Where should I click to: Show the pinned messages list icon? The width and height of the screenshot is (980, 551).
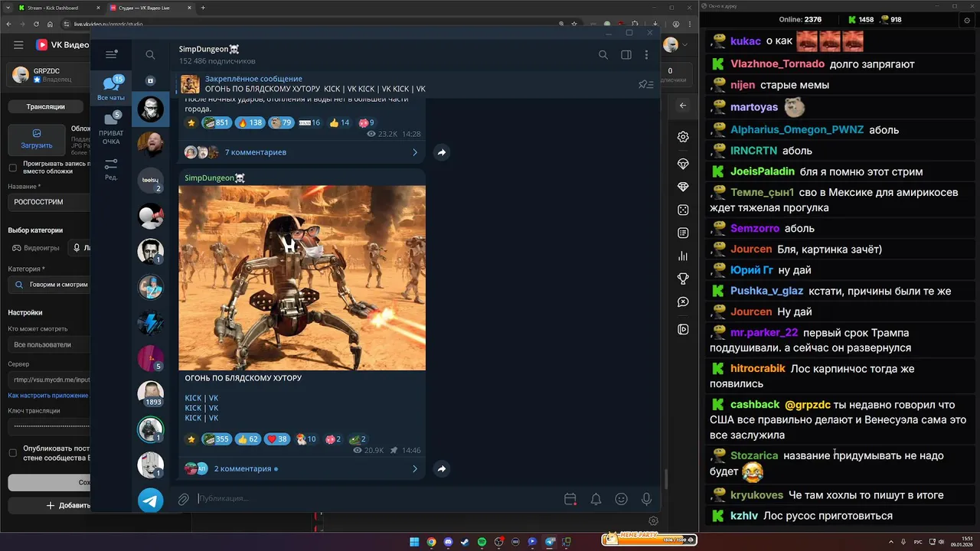(646, 84)
